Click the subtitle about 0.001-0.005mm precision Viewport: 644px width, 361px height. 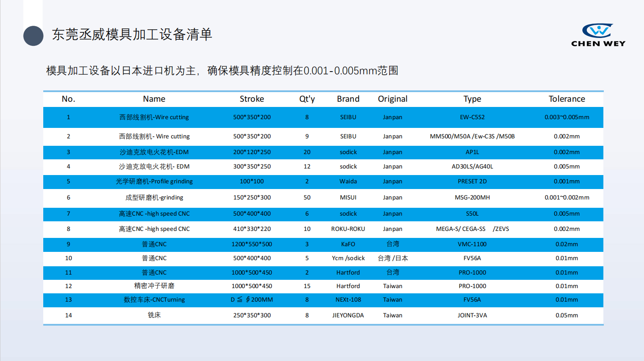coord(222,71)
